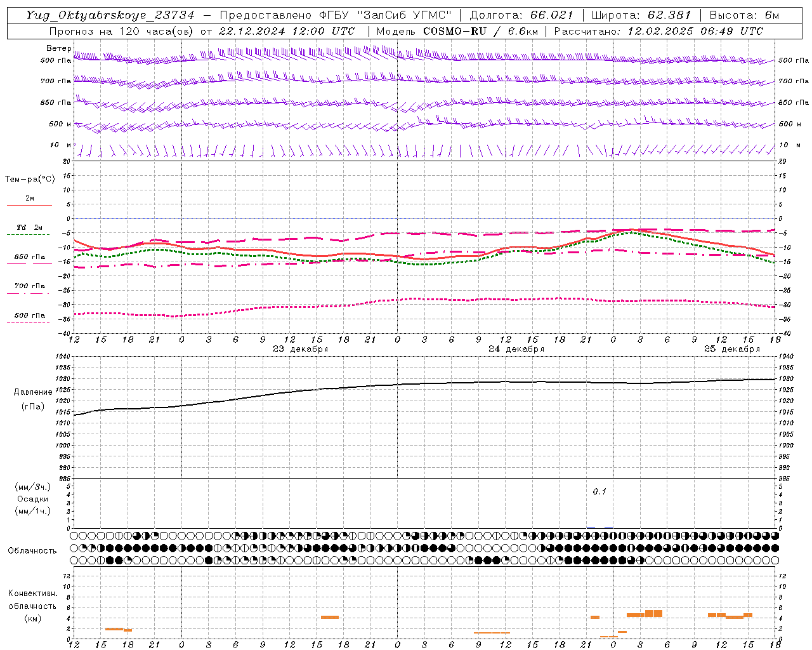Select the Давление chart label
812x650 pixels.
pyautogui.click(x=33, y=392)
